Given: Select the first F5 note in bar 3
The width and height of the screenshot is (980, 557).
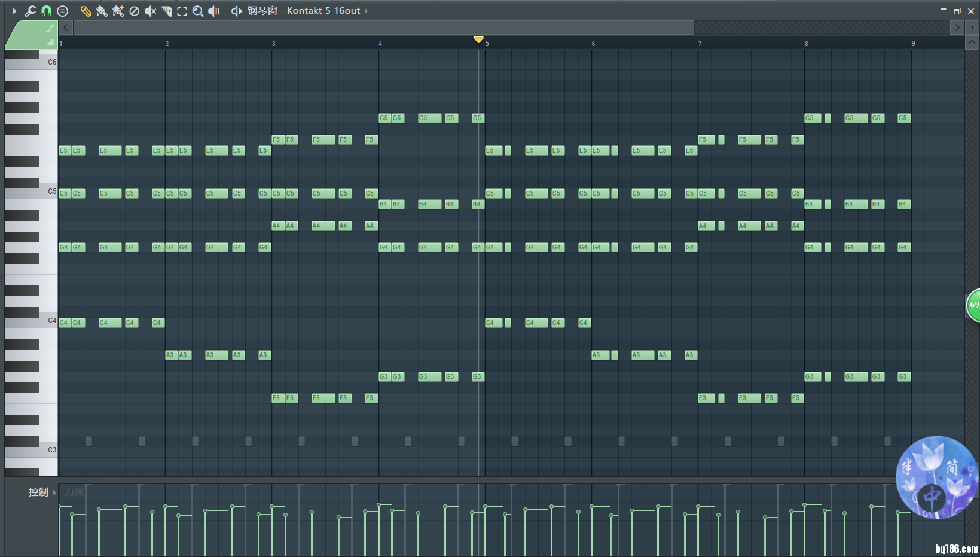Looking at the screenshot, I should pyautogui.click(x=277, y=139).
